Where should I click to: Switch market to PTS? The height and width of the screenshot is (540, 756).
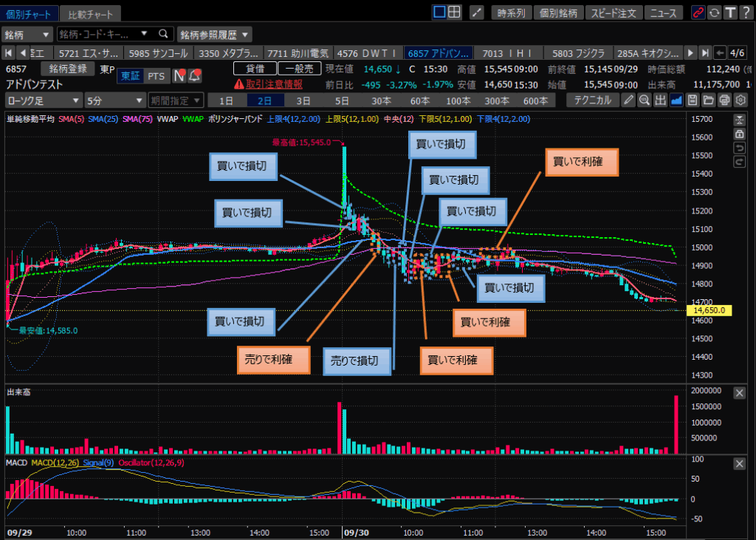(x=156, y=75)
